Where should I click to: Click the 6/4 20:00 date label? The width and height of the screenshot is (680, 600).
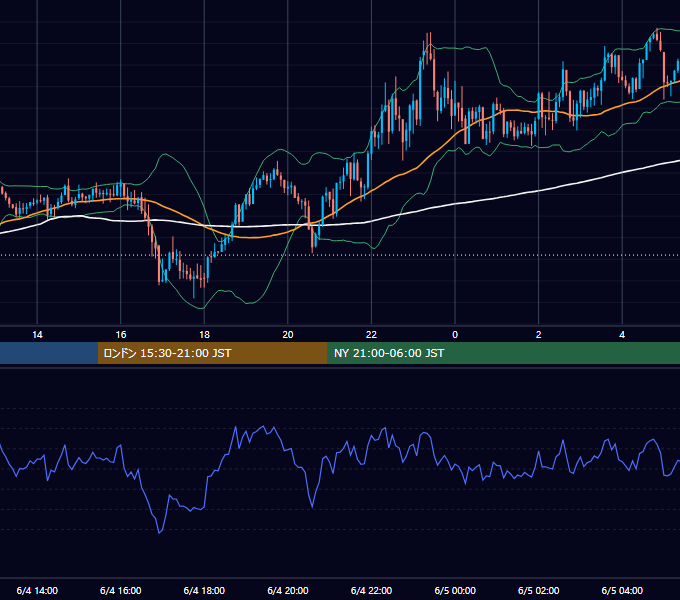[x=288, y=590]
